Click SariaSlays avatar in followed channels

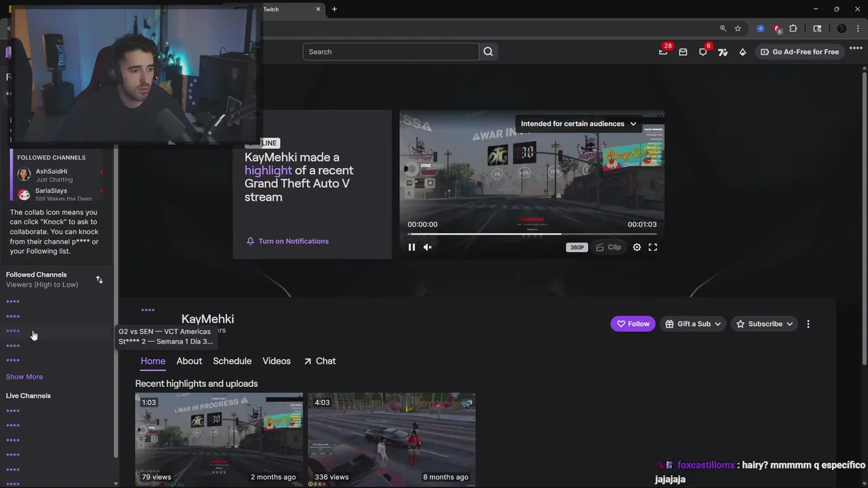24,194
